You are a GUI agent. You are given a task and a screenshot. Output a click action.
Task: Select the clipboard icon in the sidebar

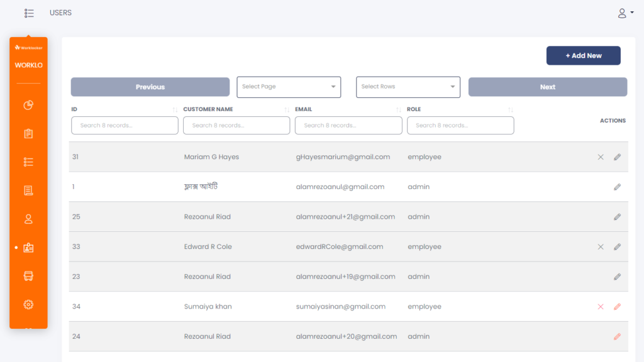tap(28, 133)
